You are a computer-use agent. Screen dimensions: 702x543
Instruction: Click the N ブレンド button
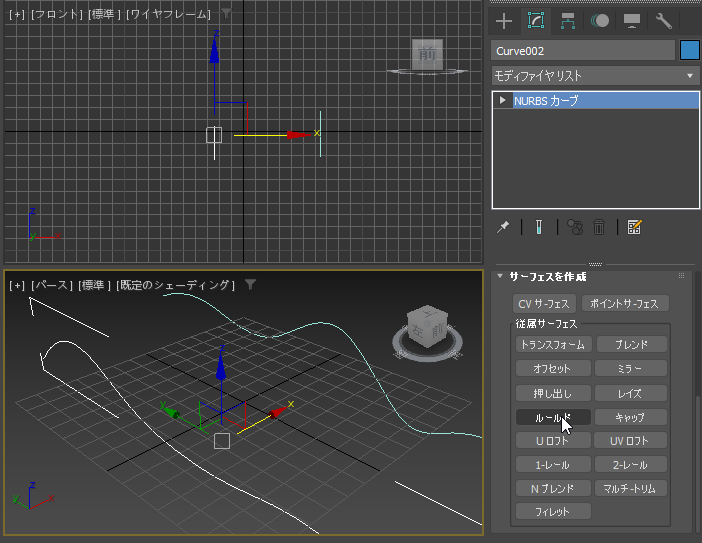click(x=553, y=488)
